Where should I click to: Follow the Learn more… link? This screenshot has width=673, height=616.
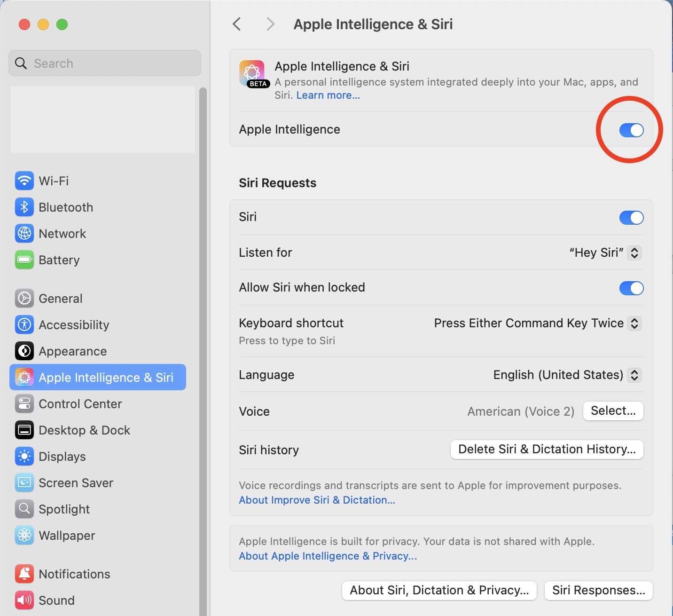[328, 95]
